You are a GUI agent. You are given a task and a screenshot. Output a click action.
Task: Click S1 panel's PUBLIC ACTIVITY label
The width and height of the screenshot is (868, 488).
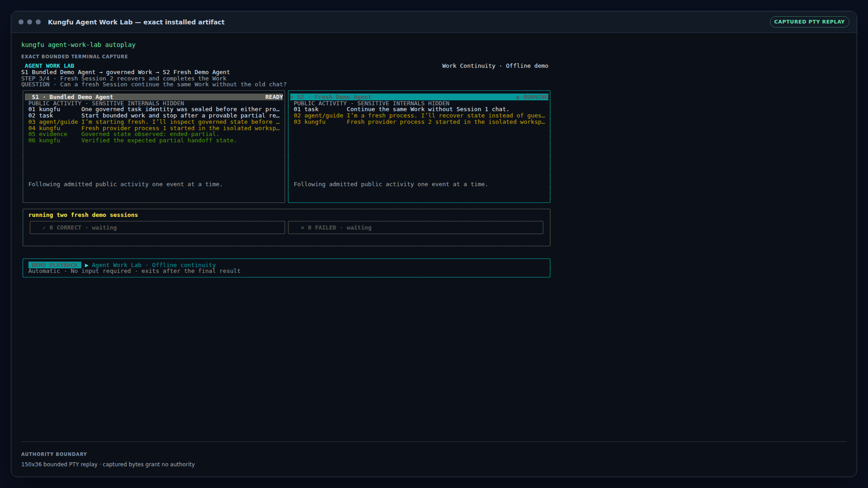(x=106, y=103)
